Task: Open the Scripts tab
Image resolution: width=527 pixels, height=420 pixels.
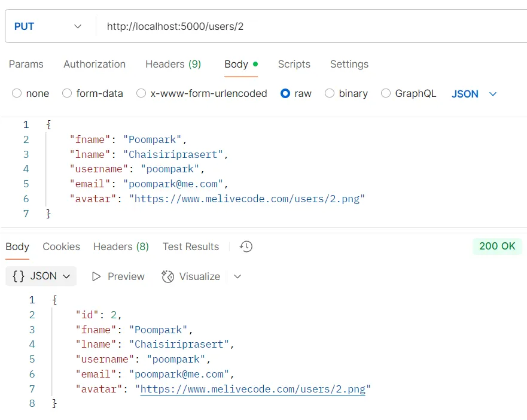Action: click(x=294, y=64)
